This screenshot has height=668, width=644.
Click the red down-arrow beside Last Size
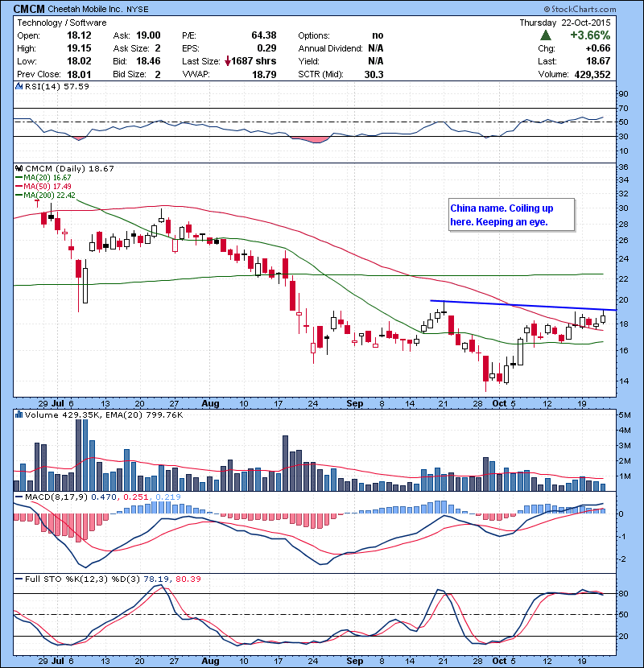pos(228,61)
